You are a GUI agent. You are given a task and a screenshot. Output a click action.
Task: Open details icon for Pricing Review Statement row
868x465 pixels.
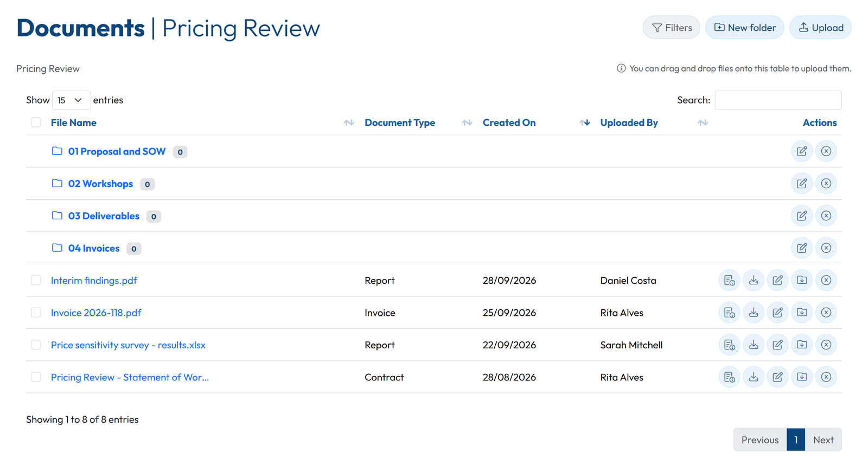(x=730, y=377)
